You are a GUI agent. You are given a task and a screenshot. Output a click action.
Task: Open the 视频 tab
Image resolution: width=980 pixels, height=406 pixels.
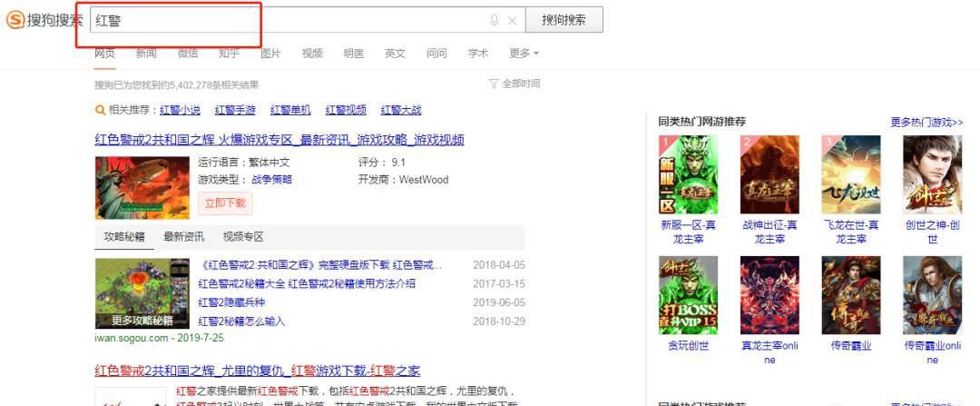[x=312, y=54]
